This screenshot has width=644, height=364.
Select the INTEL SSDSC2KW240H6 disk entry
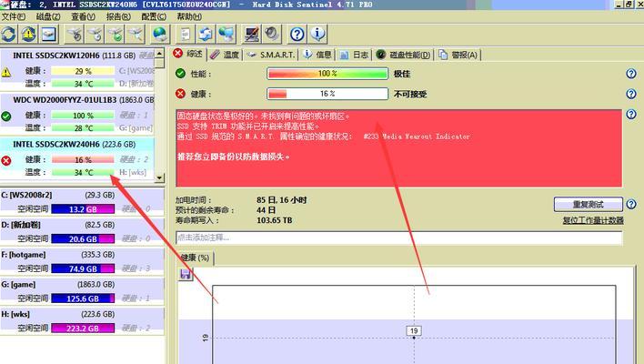(x=77, y=158)
